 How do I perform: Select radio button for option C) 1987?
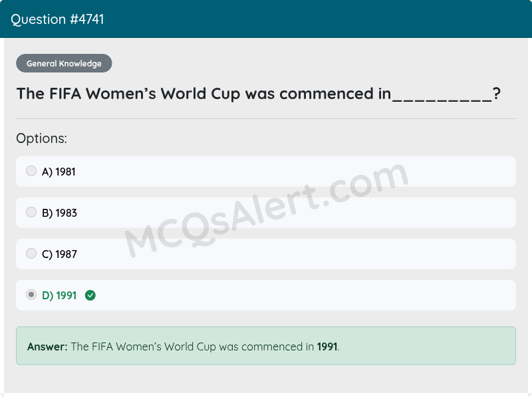click(31, 253)
